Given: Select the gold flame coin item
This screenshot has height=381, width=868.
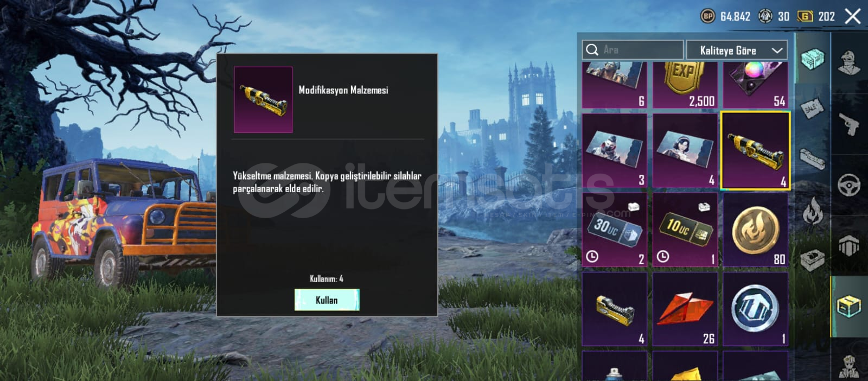Looking at the screenshot, I should [756, 230].
